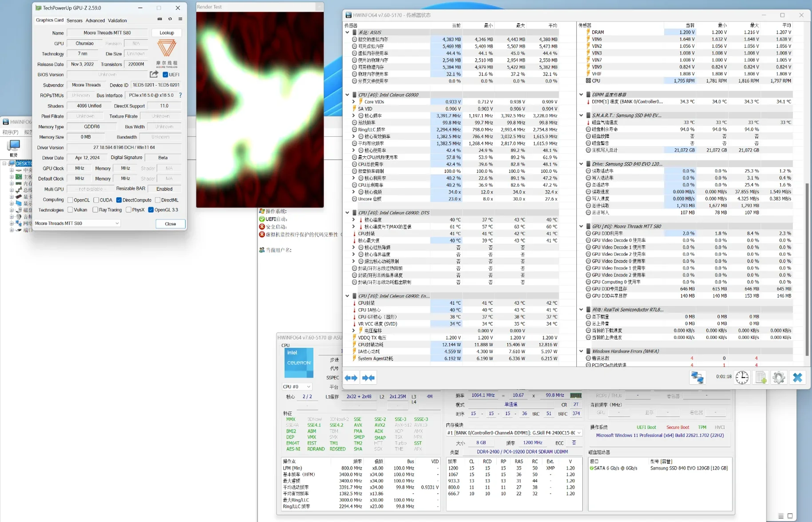This screenshot has height=522, width=812.
Task: Toggle the Ray Tracing checkbox
Action: [x=95, y=210]
